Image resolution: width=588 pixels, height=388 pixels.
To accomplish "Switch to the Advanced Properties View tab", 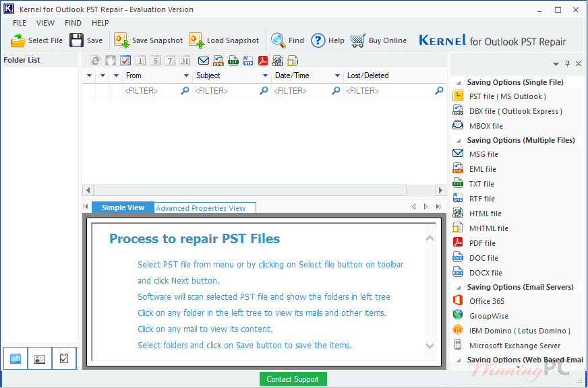I will 205,208.
